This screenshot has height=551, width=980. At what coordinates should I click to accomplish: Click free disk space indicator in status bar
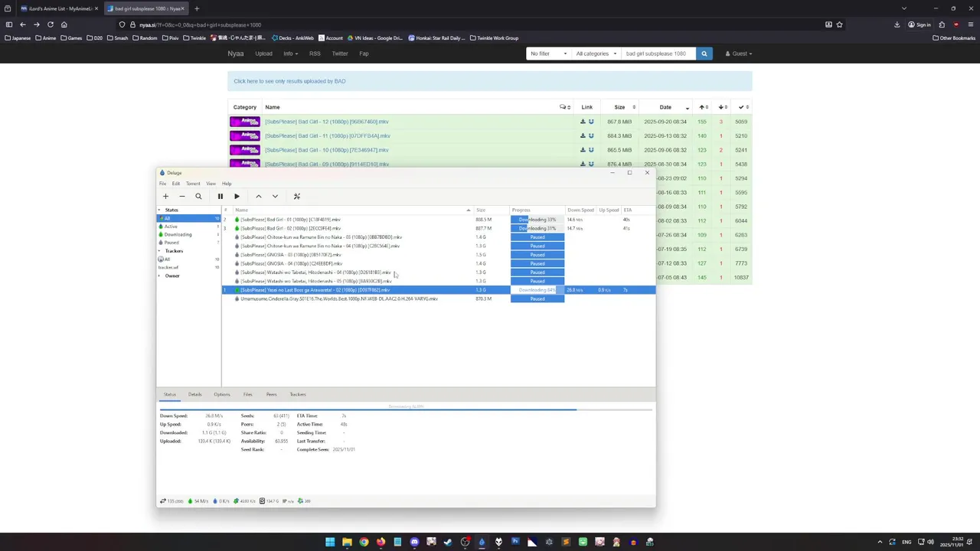[x=269, y=501]
